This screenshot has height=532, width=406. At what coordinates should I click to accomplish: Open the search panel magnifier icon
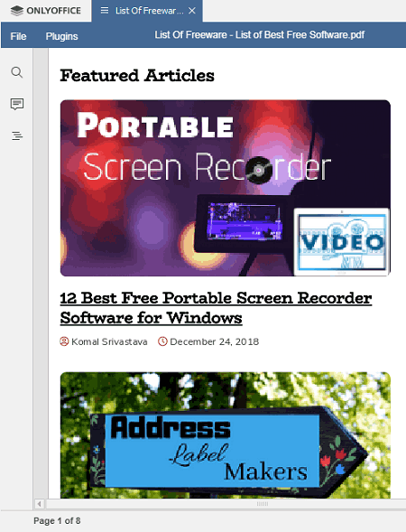pyautogui.click(x=16, y=72)
